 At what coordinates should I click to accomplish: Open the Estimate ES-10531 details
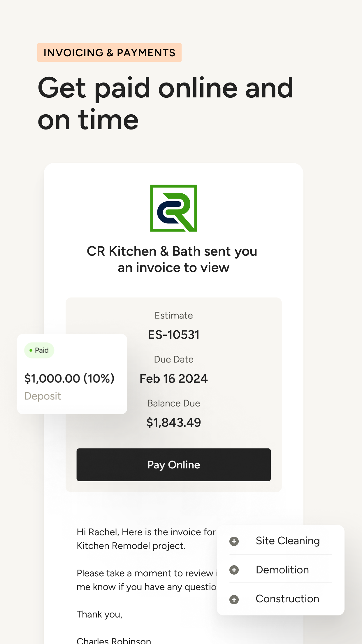(173, 335)
